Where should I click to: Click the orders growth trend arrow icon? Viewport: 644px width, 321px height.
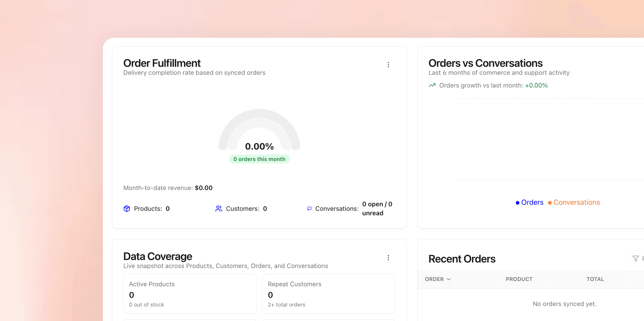pos(432,85)
